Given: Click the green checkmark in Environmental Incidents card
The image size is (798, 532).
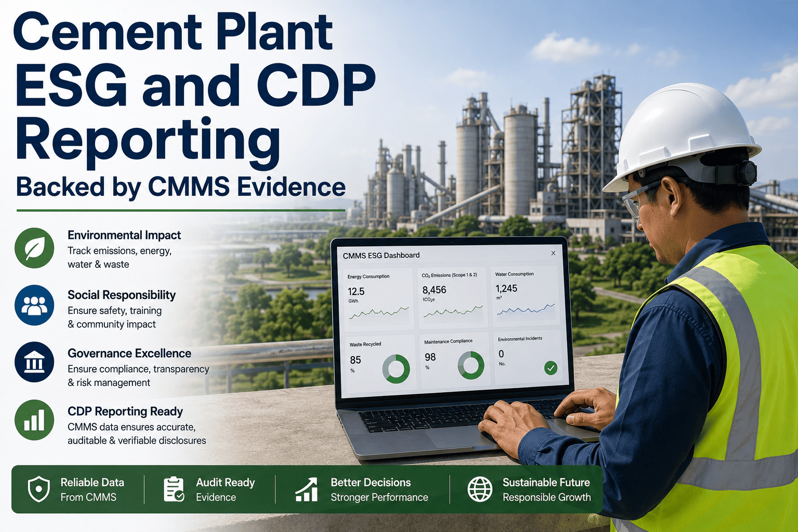Looking at the screenshot, I should pyautogui.click(x=551, y=368).
